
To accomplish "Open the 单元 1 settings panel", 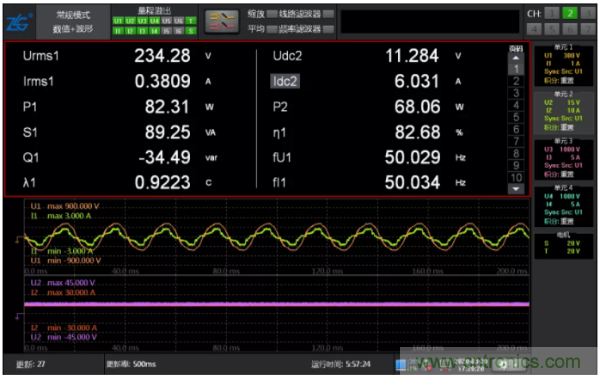I will coord(563,65).
